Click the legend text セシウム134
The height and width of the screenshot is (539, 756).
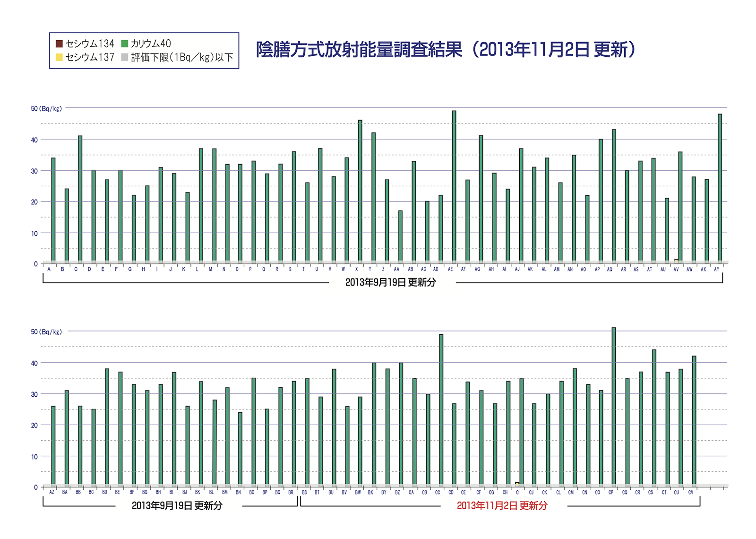(90, 43)
